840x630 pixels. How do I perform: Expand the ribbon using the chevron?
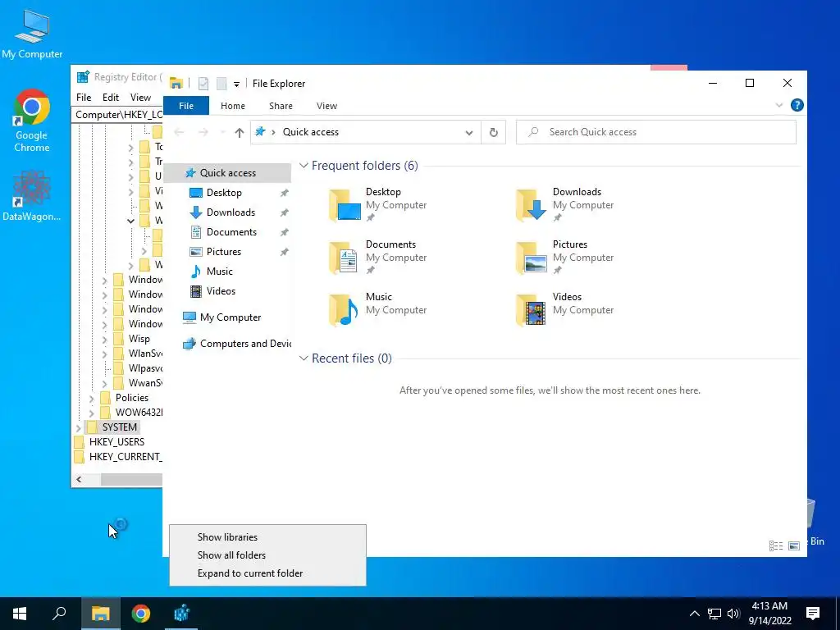[x=779, y=105]
